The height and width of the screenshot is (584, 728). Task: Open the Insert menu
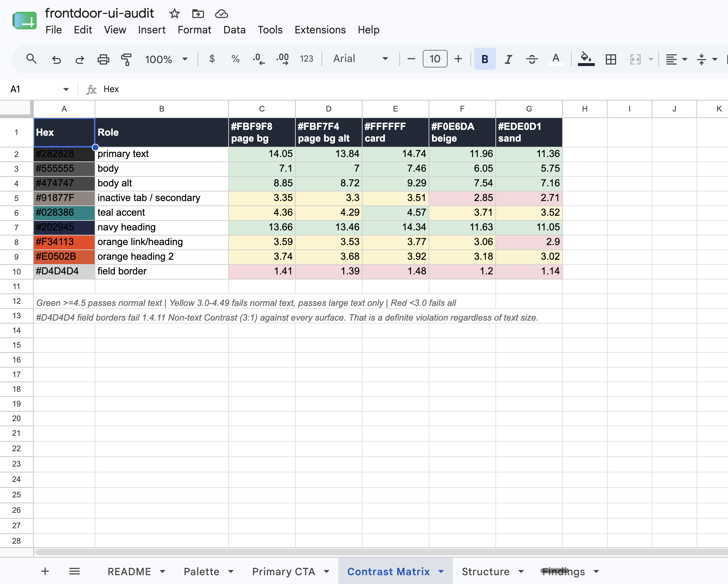[152, 30]
